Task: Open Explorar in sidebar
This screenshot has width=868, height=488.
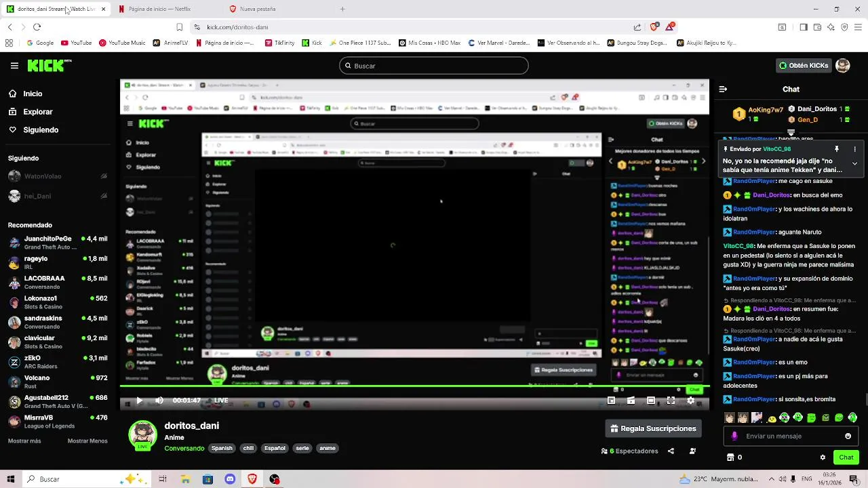Action: pyautogui.click(x=37, y=112)
